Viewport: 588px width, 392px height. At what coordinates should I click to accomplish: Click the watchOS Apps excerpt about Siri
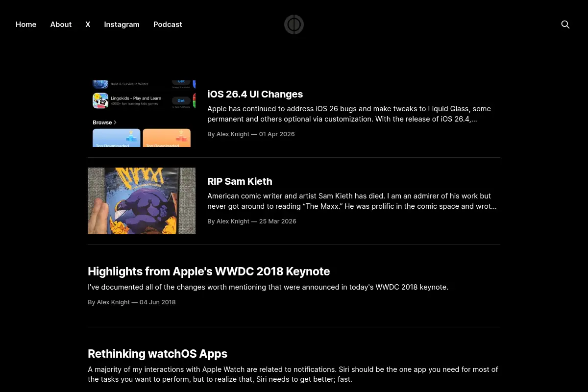point(293,374)
